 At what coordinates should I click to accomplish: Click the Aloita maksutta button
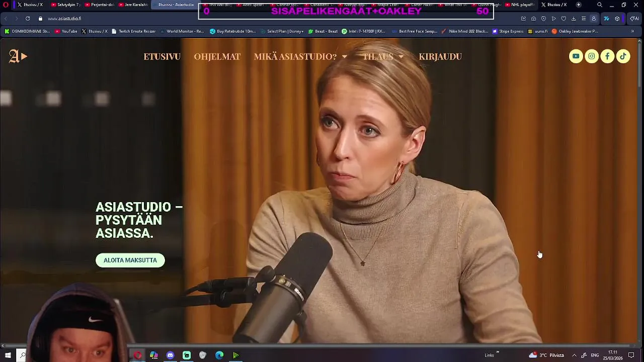[130, 260]
